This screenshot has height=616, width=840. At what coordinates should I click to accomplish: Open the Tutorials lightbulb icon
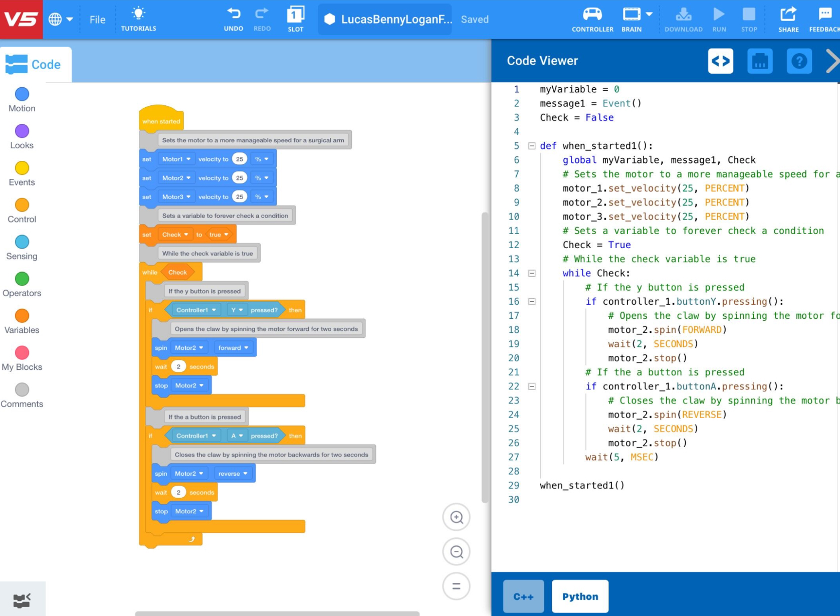coord(138,14)
